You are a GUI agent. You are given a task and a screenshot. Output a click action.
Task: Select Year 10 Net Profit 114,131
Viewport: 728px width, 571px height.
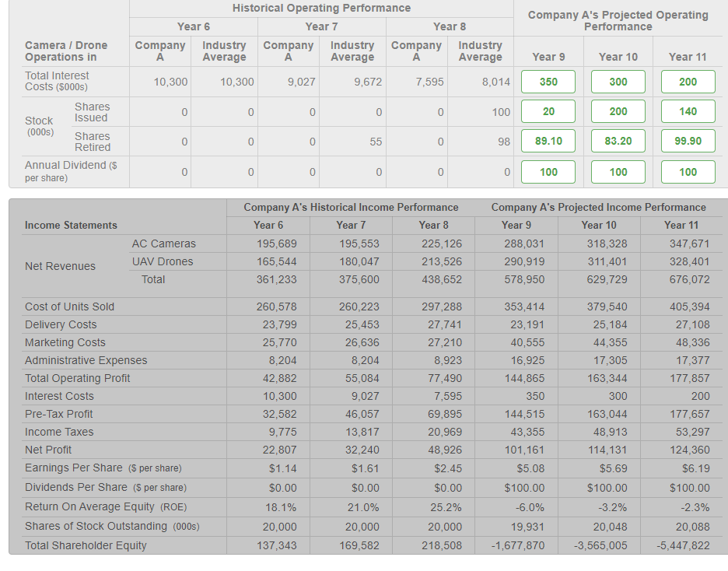607,450
